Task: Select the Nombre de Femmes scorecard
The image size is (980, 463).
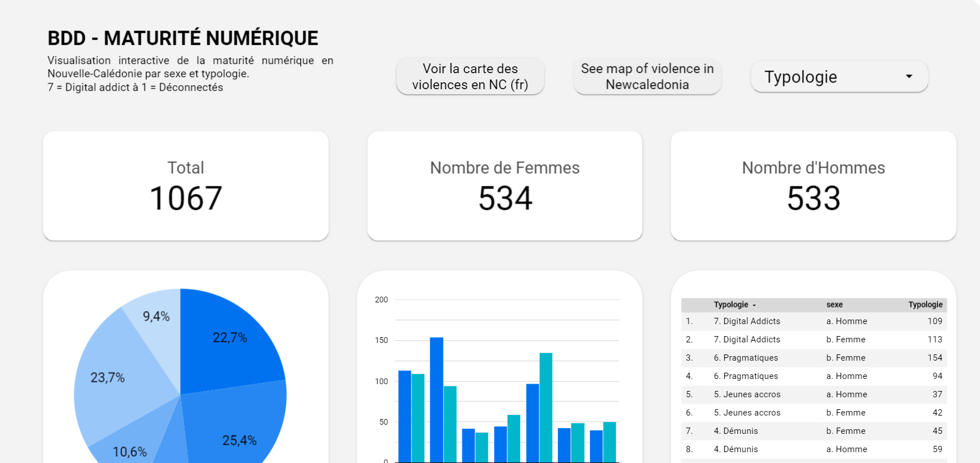Action: pyautogui.click(x=505, y=186)
